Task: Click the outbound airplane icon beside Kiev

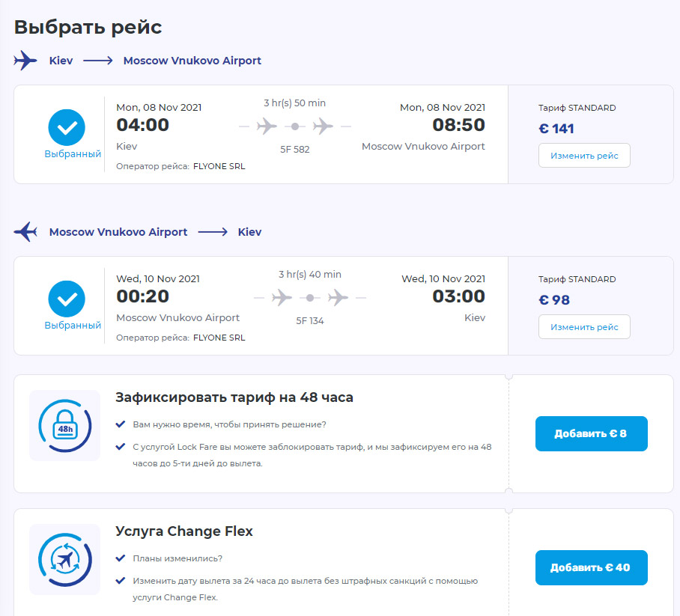Action: 25,61
